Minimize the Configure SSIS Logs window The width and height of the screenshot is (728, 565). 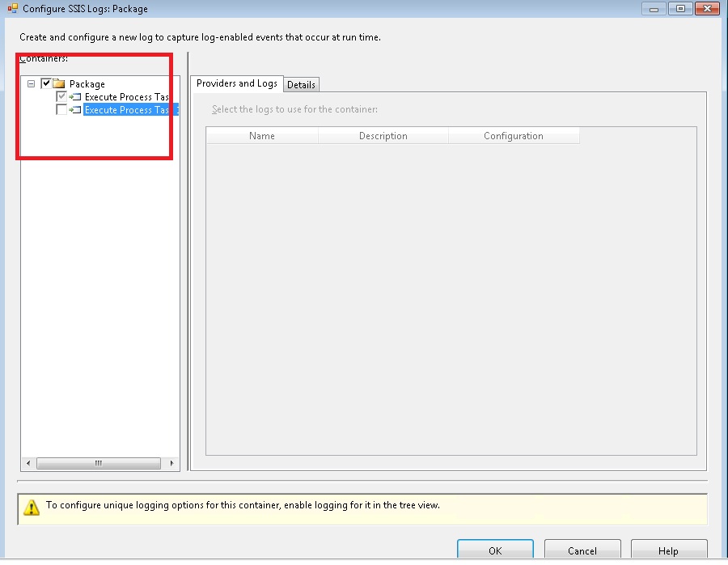[x=654, y=9]
